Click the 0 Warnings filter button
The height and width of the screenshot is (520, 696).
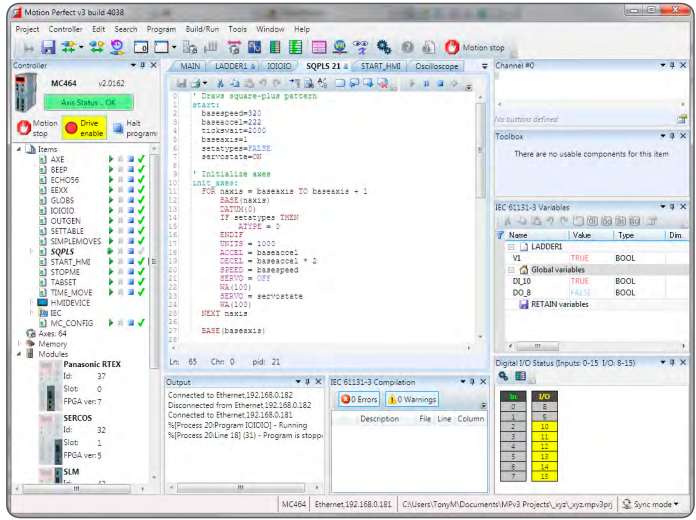pos(412,399)
